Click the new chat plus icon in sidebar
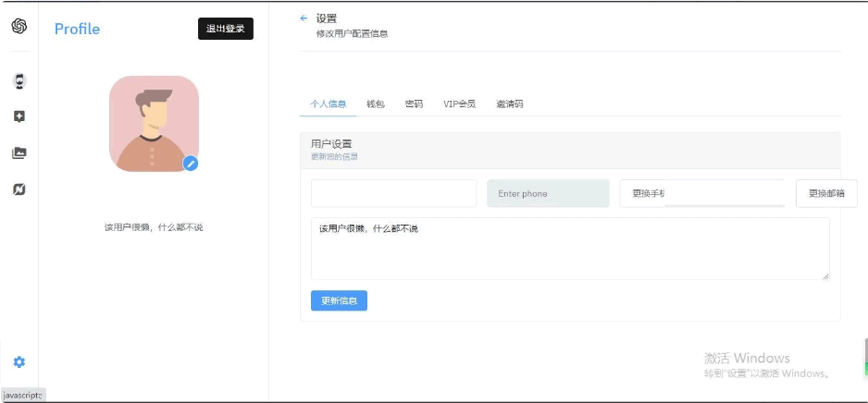This screenshot has height=403, width=868. tap(19, 116)
